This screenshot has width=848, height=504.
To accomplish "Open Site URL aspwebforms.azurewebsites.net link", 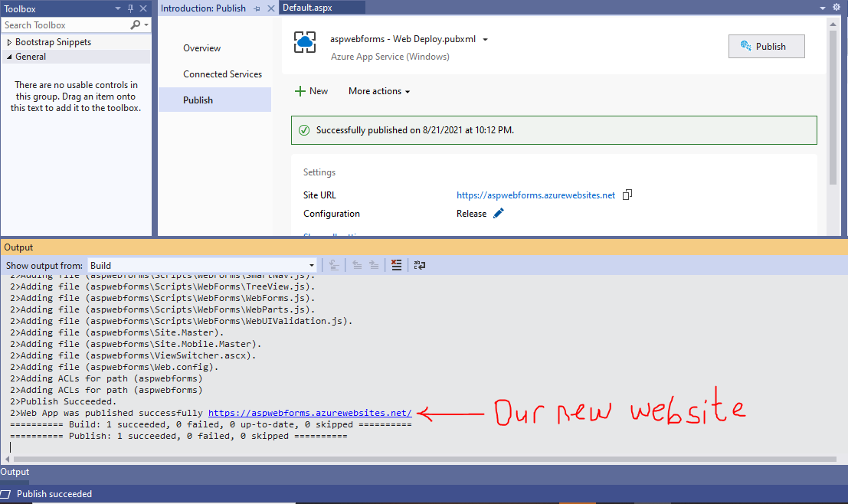I will click(536, 195).
